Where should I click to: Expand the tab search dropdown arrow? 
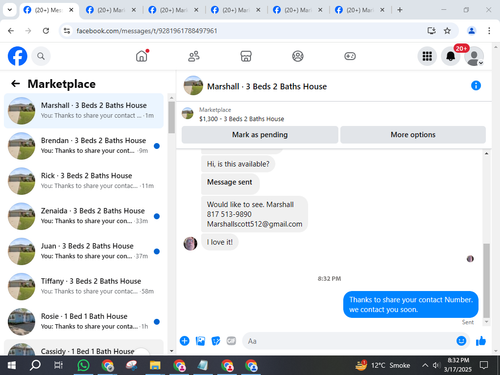(10, 10)
